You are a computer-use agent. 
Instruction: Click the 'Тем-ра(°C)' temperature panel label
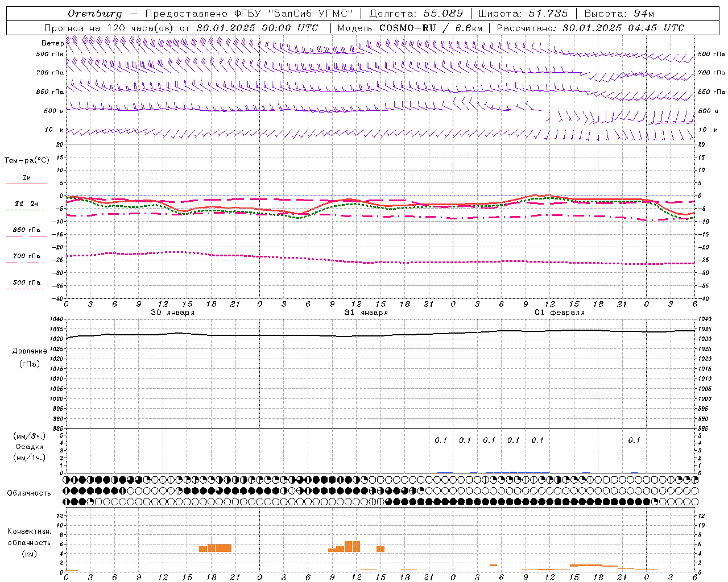pos(27,161)
